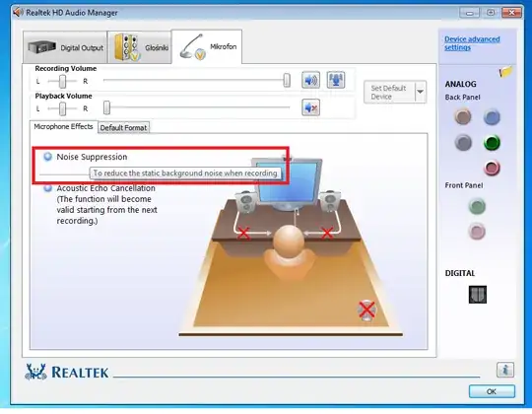This screenshot has height=414, width=532.
Task: Click the Set Default Device button
Action: coord(389,92)
